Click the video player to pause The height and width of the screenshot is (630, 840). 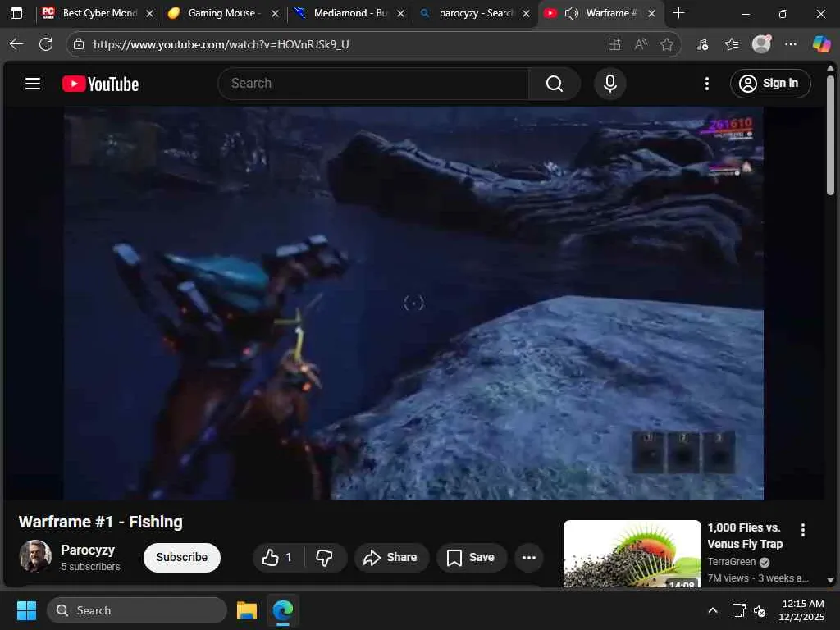413,304
